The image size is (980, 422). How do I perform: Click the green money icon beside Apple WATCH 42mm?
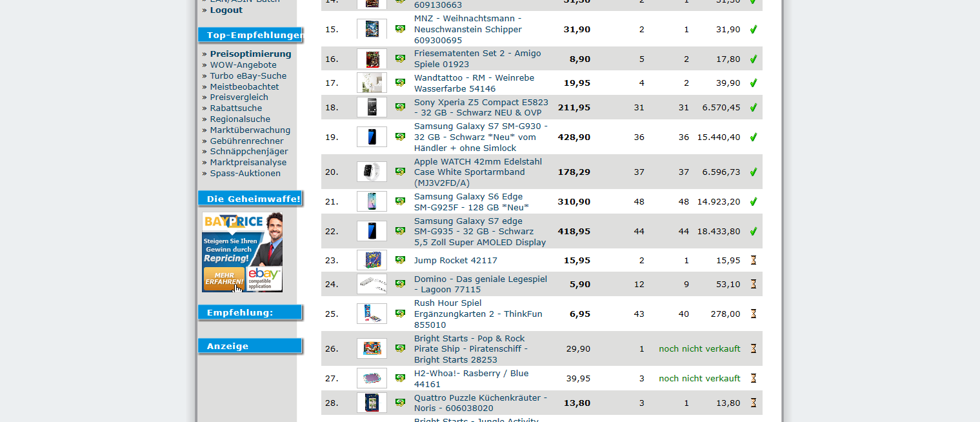tap(400, 172)
